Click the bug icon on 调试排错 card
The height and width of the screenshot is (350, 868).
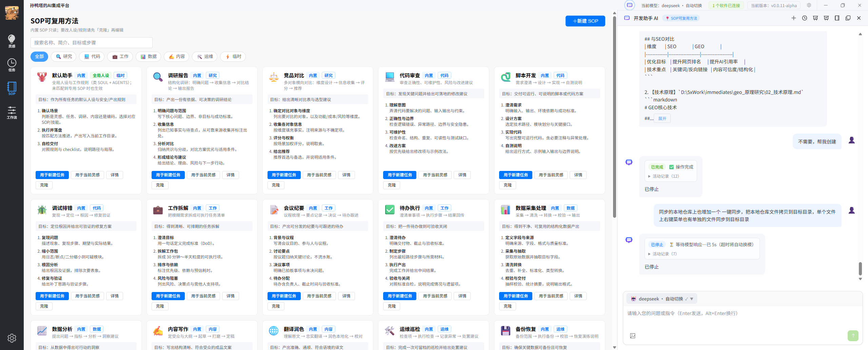[42, 210]
